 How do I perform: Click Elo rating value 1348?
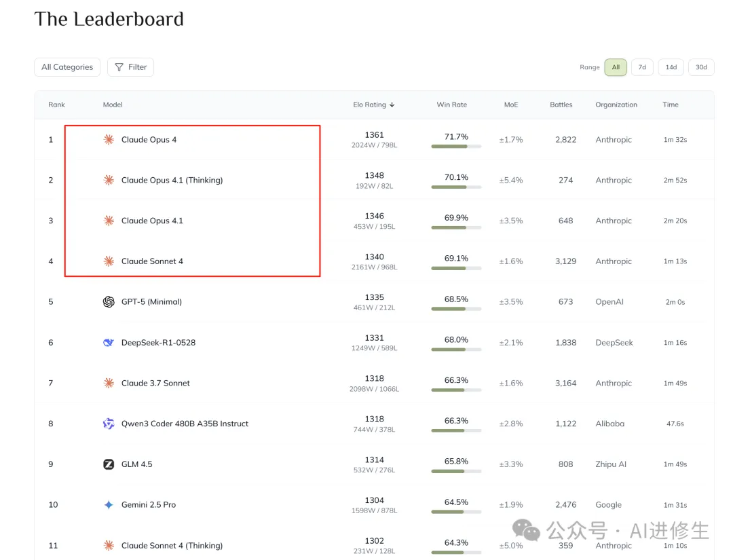375,175
